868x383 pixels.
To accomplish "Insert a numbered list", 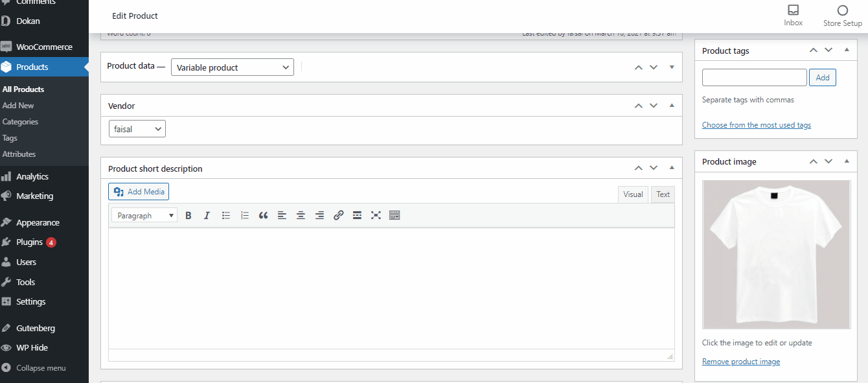I will (245, 215).
